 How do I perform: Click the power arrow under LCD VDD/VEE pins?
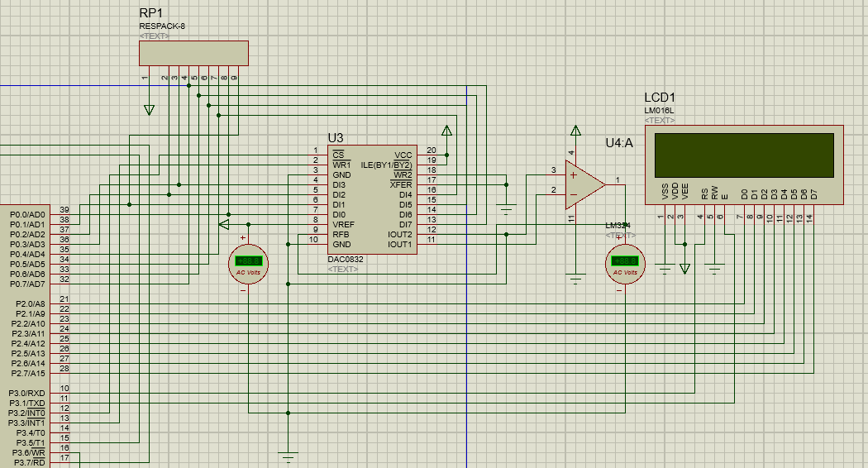tap(684, 269)
